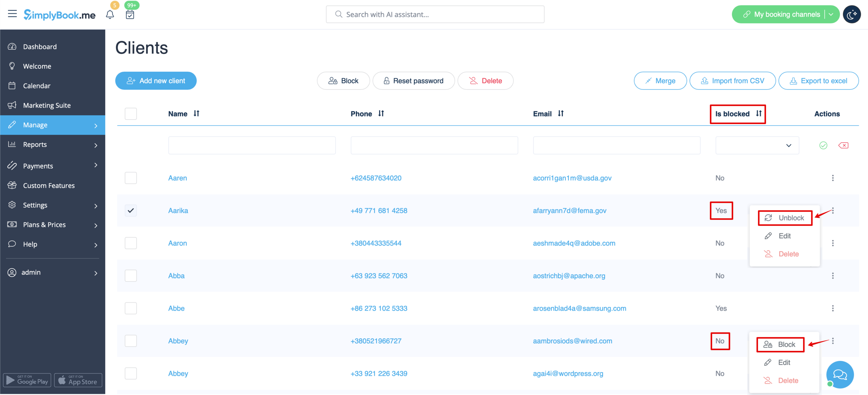Screen dimensions: 868x395
Task: Open the Google Play store badge
Action: click(x=27, y=380)
